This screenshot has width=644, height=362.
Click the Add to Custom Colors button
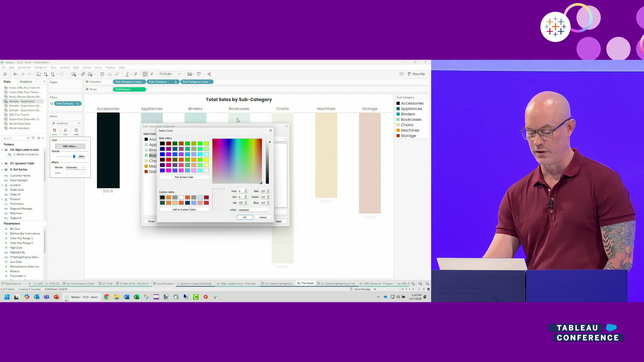[184, 209]
